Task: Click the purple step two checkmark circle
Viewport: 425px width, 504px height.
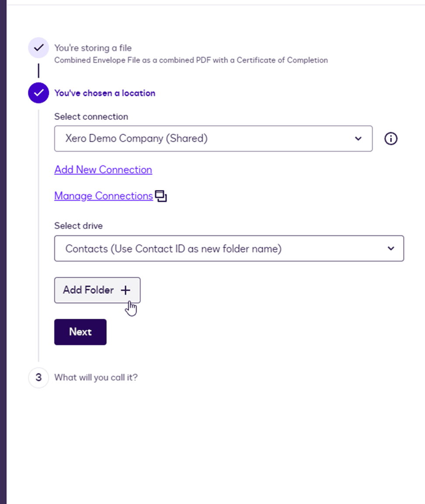Action: (39, 93)
